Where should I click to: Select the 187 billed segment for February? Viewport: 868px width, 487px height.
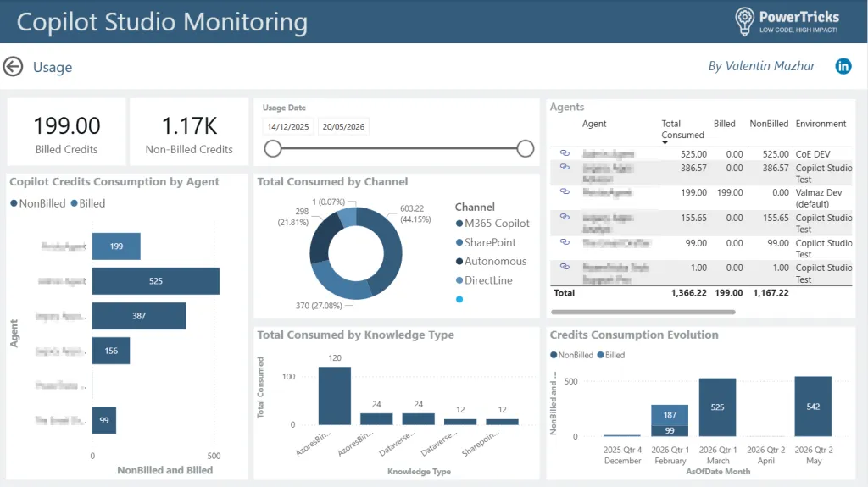[670, 415]
